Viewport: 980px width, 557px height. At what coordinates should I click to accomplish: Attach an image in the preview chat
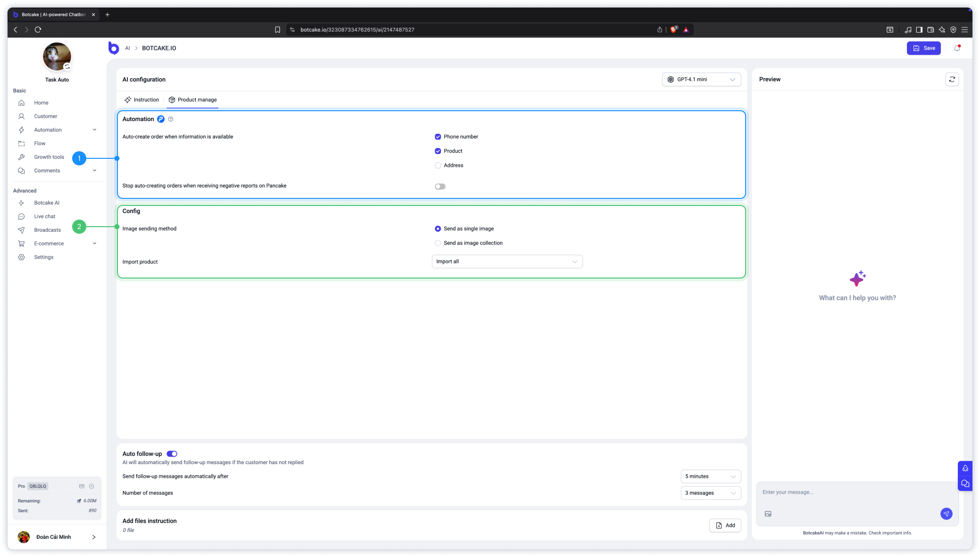coord(768,514)
